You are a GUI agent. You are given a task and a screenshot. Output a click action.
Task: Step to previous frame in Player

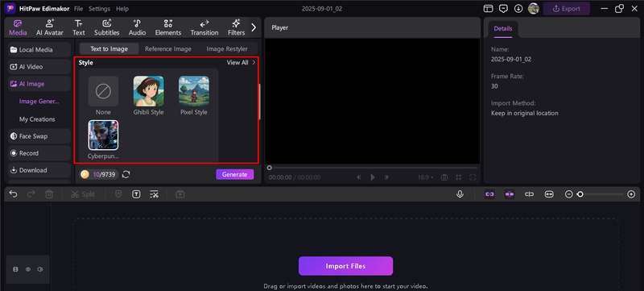tap(358, 177)
